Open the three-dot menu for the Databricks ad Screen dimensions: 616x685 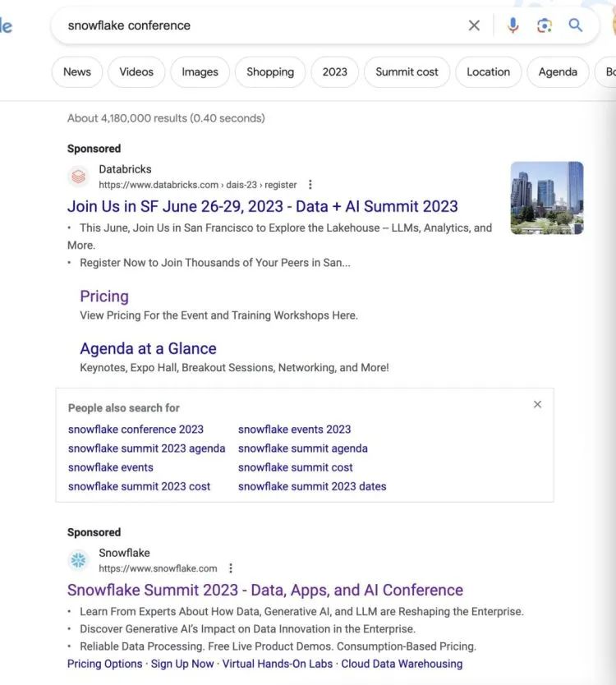click(x=310, y=185)
